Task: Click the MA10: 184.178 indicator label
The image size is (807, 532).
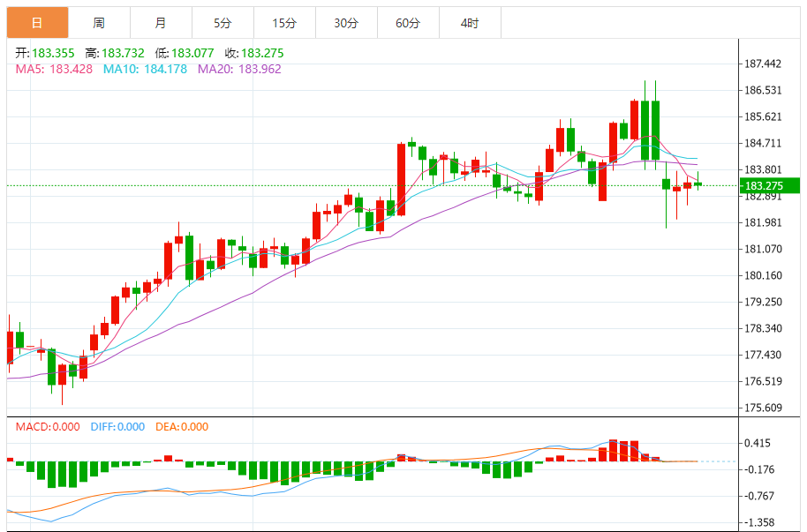Action: pyautogui.click(x=145, y=68)
